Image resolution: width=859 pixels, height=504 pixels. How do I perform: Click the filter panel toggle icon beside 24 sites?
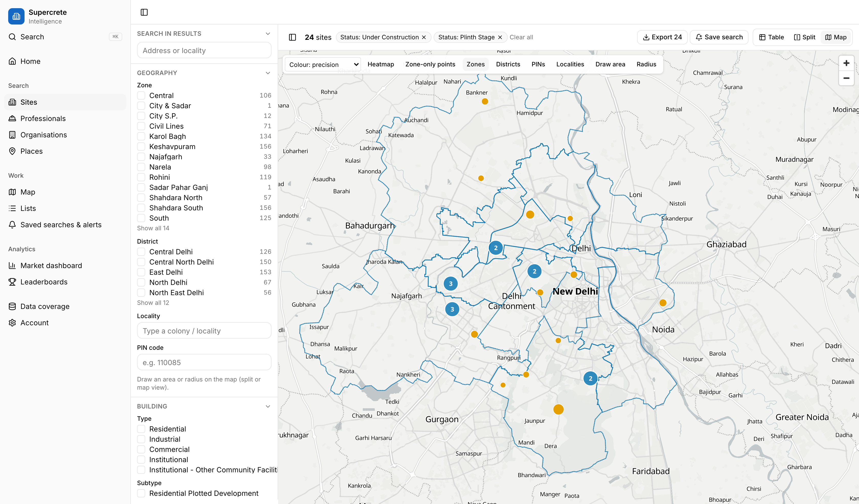292,37
